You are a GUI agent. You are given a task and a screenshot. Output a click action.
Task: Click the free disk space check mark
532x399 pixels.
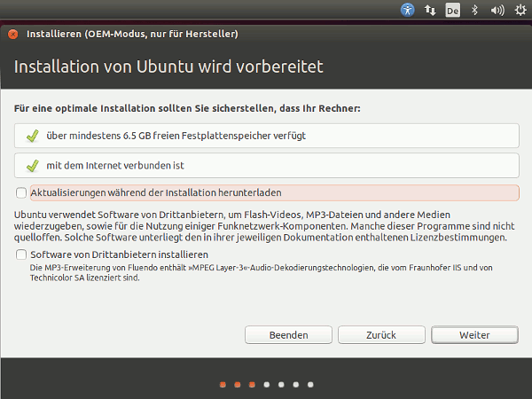(x=33, y=136)
